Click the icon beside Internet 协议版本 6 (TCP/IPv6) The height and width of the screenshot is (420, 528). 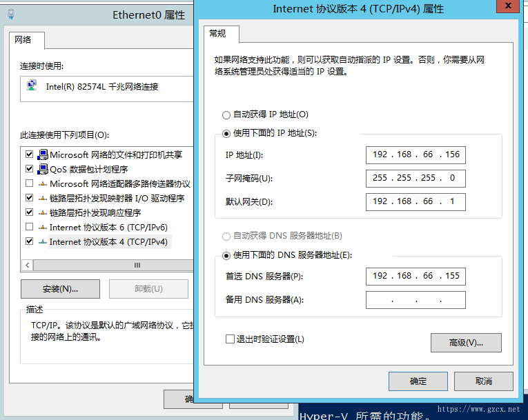[42, 228]
